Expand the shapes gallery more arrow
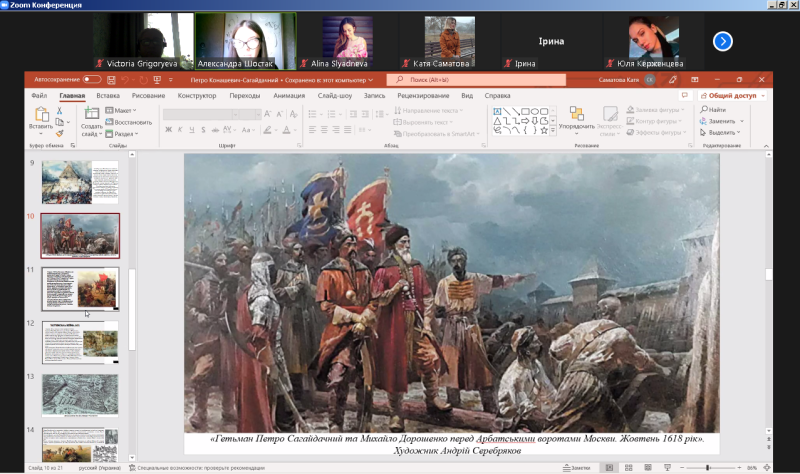 (553, 131)
